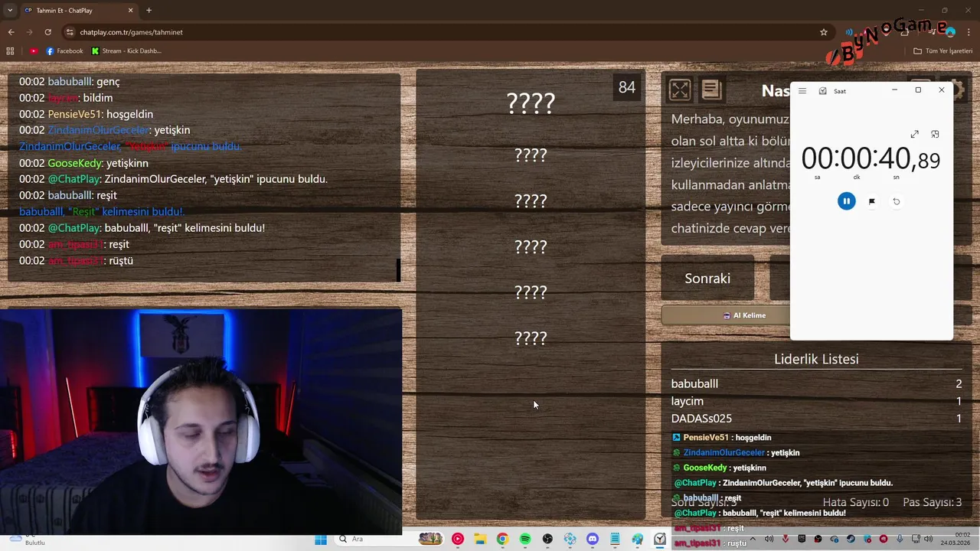Reveal the last ???? hint row
The width and height of the screenshot is (980, 551).
[x=531, y=337]
